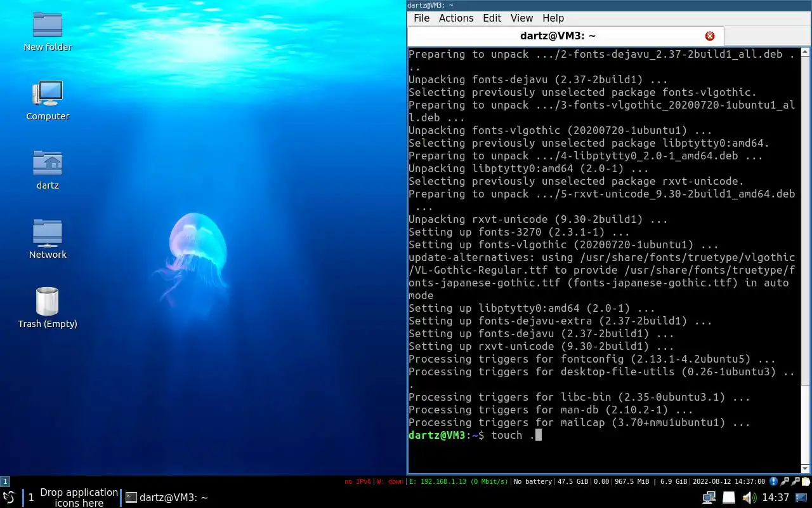Open the File menu in terminal

[421, 18]
